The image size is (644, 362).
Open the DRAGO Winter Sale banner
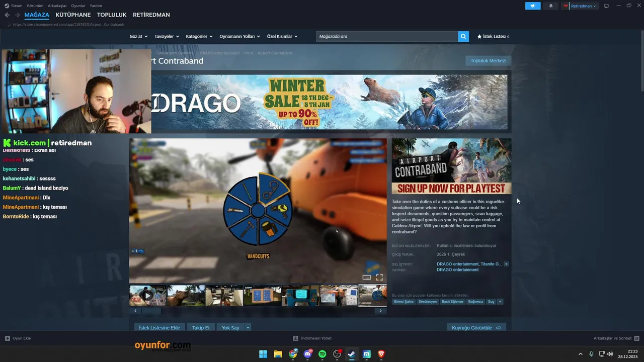330,102
